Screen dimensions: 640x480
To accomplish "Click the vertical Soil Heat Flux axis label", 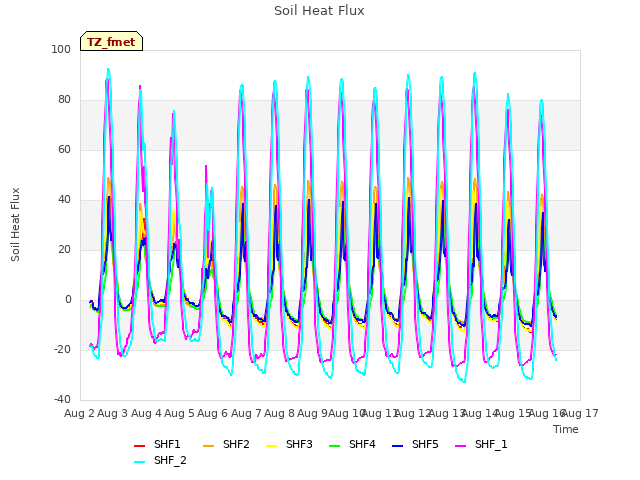I will [15, 224].
